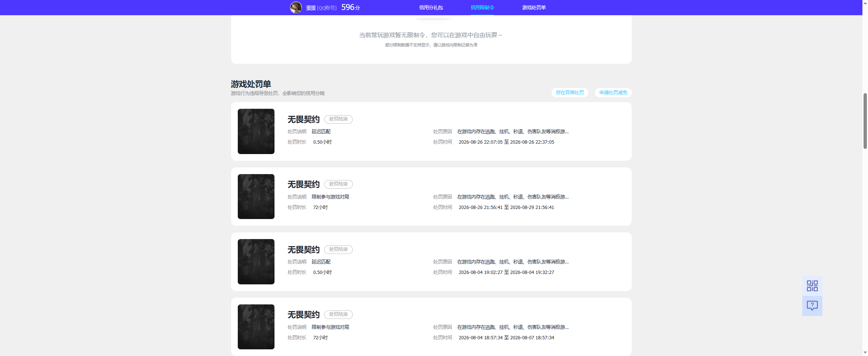This screenshot has width=868, height=356.
Task: Click penalty reason text of the 19:02:27 penalty
Action: click(513, 262)
